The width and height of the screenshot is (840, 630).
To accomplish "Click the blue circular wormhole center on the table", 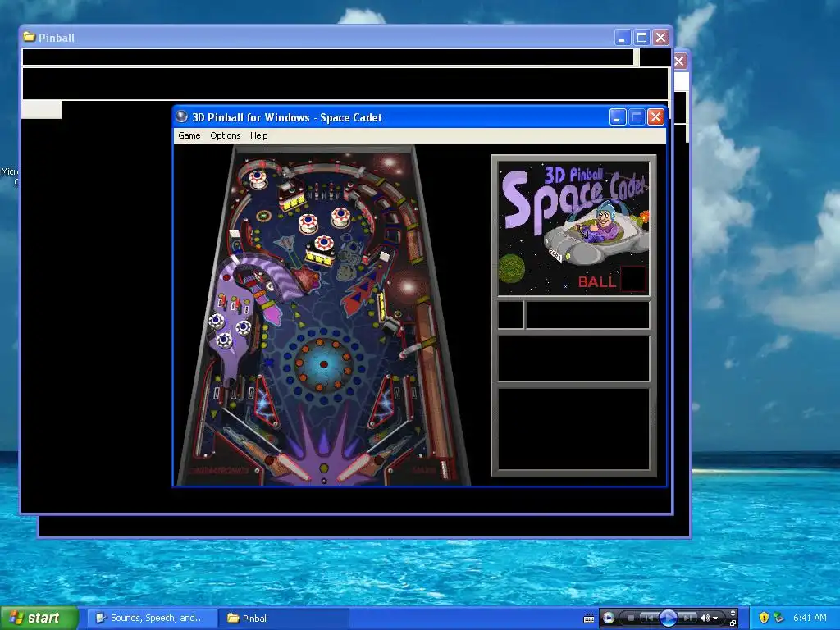I will pos(323,364).
